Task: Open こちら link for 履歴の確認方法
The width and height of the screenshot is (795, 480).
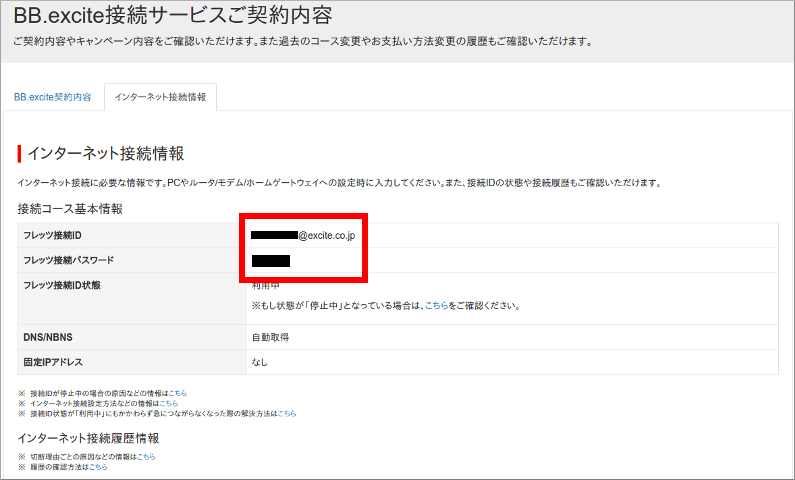Action: point(98,466)
